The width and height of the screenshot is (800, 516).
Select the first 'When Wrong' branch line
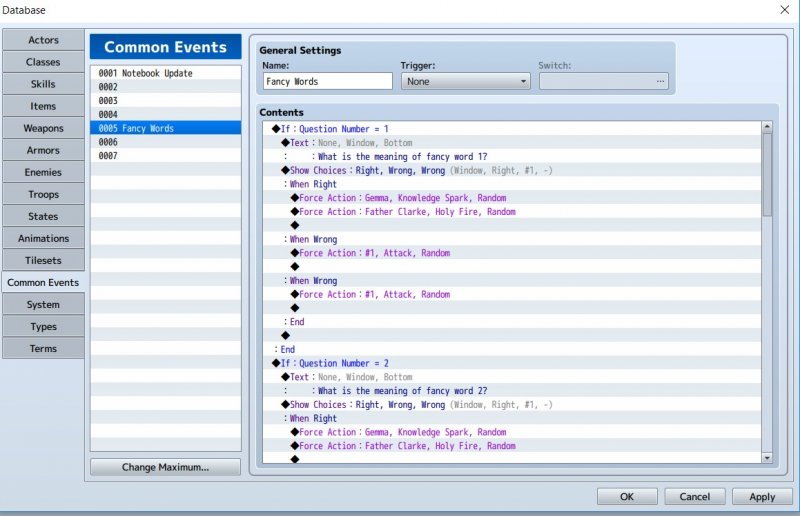(512, 239)
